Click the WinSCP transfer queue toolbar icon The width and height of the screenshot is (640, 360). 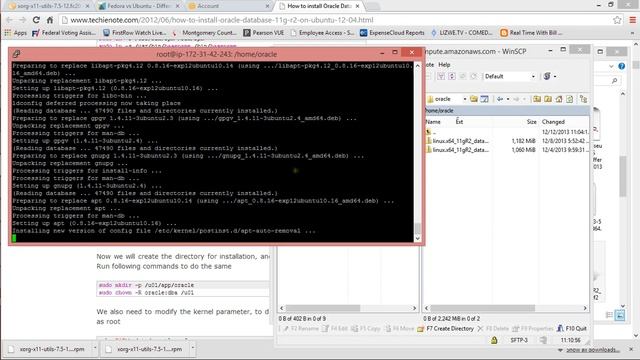point(441,76)
